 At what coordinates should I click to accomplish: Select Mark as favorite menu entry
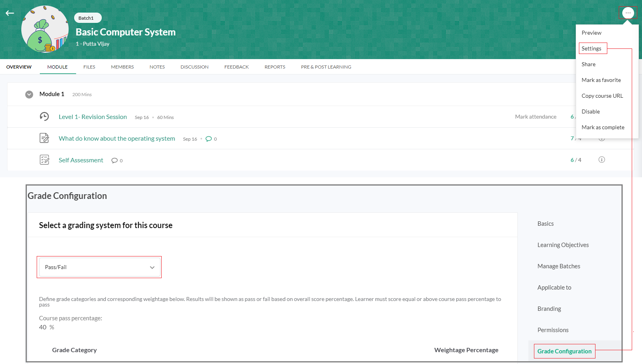coord(601,80)
